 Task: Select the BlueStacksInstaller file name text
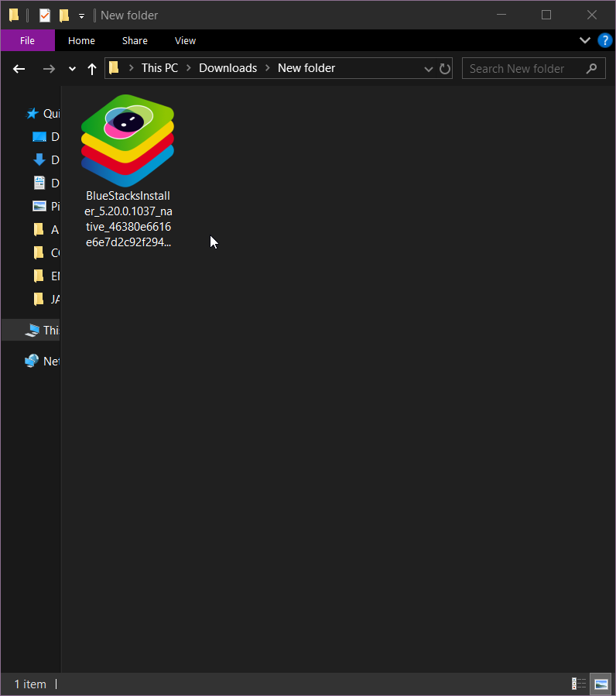click(x=128, y=219)
